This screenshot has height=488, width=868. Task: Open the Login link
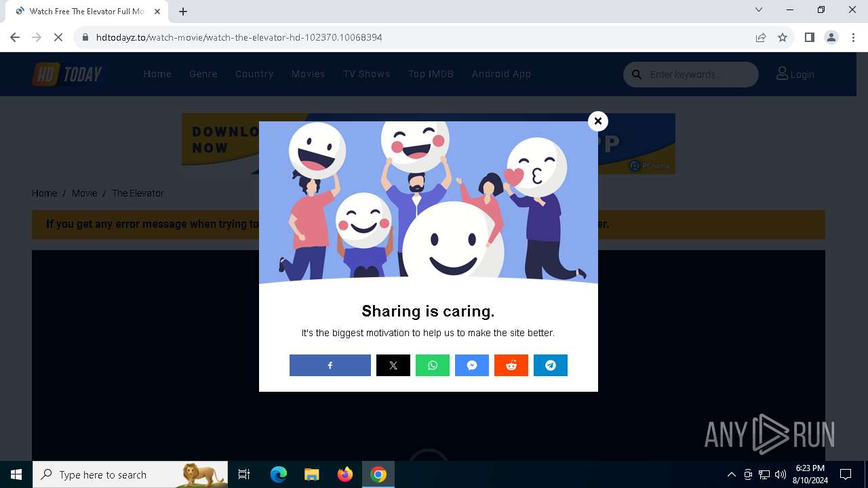point(795,74)
